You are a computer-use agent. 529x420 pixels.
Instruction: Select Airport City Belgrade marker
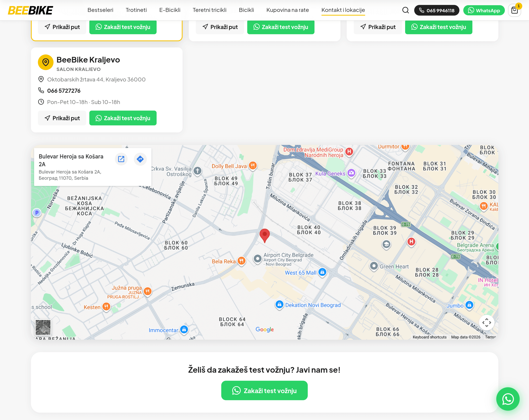tap(257, 259)
